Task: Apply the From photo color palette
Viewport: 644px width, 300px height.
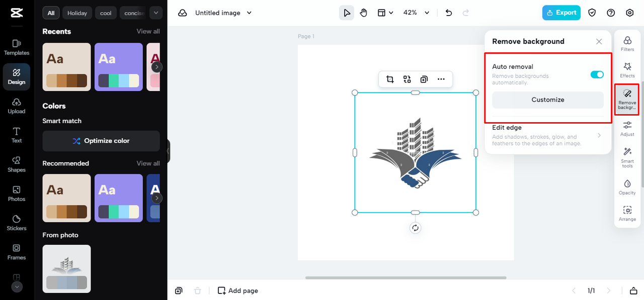Action: [66, 269]
